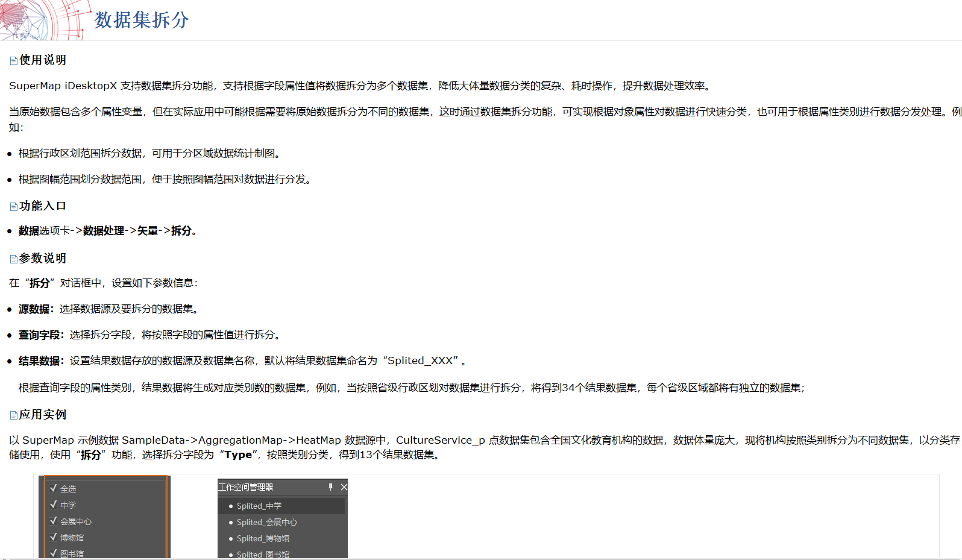Click the 参数说明 section heading
This screenshot has height=560, width=962.
43,259
